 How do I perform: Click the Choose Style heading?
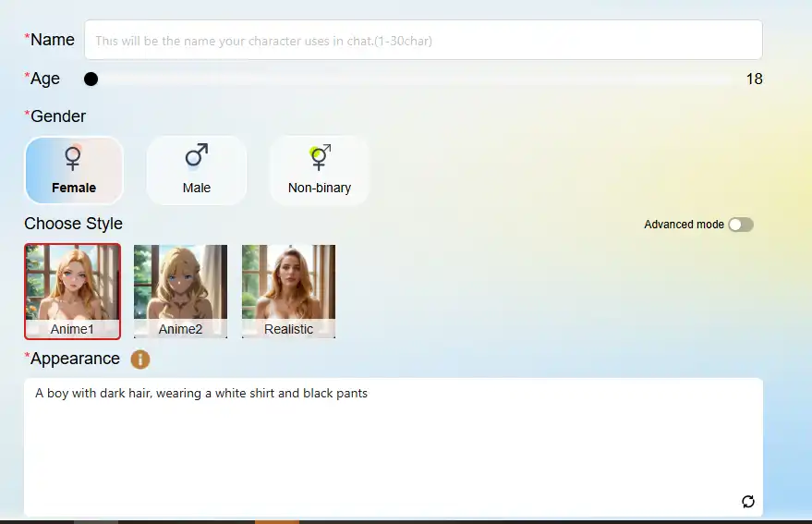pyautogui.click(x=73, y=224)
